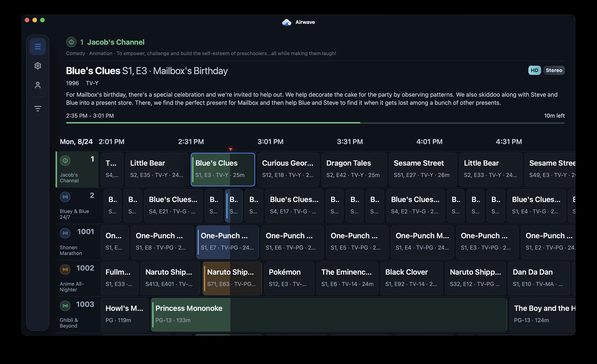
Task: Open the airing Naruto Shippuden S71, E63
Action: point(232,279)
